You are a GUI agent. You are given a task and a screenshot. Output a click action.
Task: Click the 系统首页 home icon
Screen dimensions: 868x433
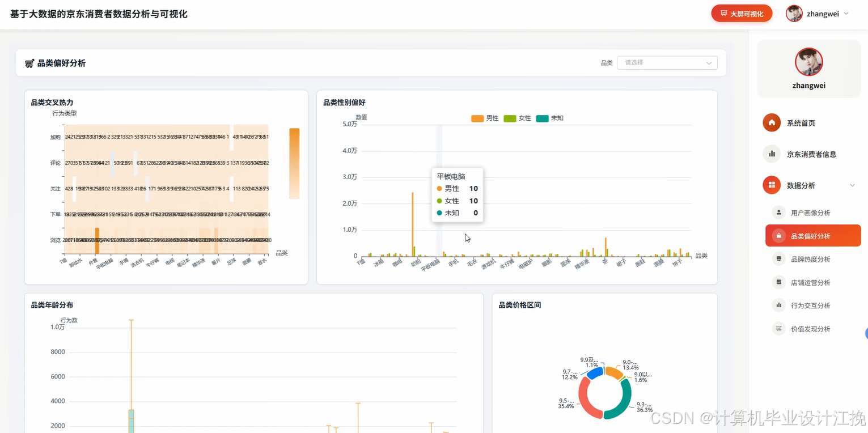tap(772, 123)
